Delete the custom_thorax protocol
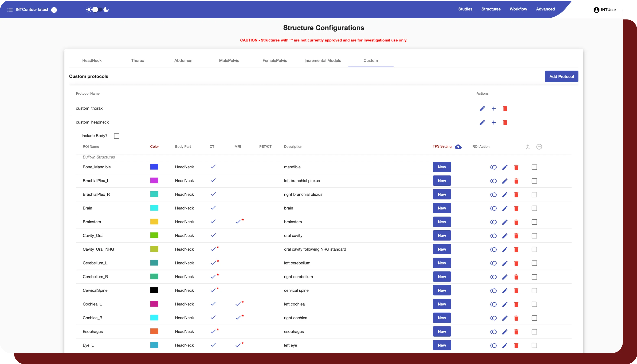 (x=505, y=108)
